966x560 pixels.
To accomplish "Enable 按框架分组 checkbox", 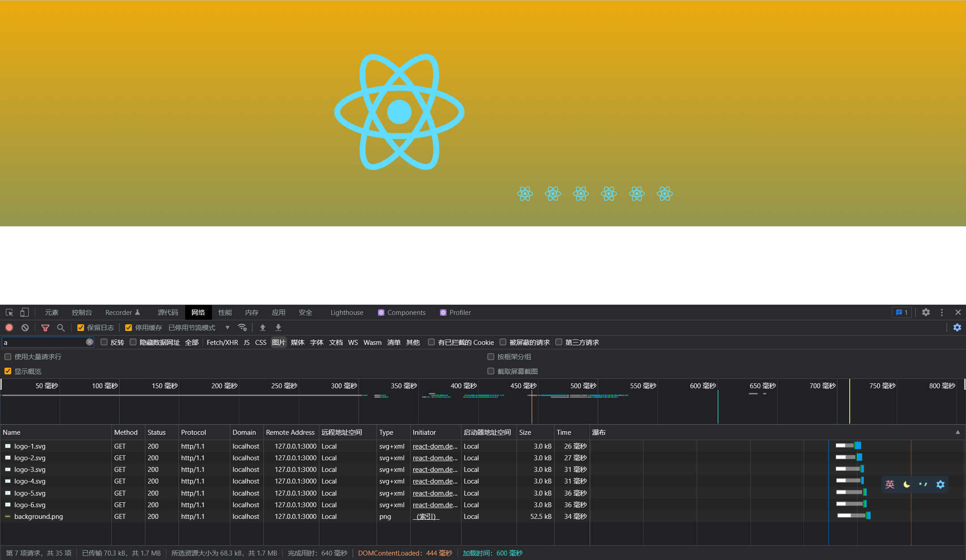I will (491, 356).
